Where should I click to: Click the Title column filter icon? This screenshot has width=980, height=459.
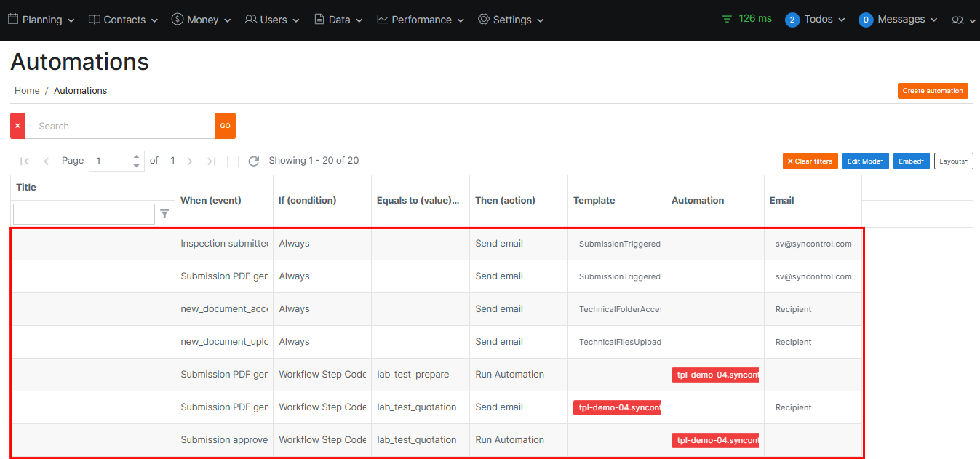[x=164, y=214]
